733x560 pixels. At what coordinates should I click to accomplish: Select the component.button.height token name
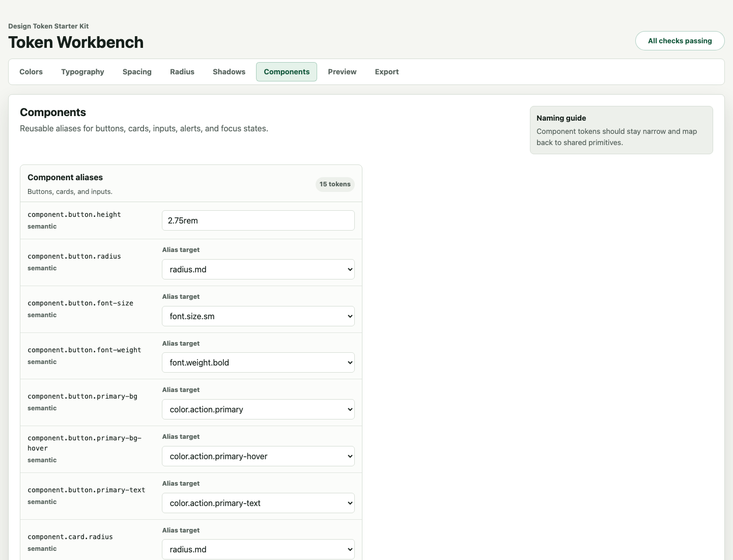pyautogui.click(x=74, y=215)
